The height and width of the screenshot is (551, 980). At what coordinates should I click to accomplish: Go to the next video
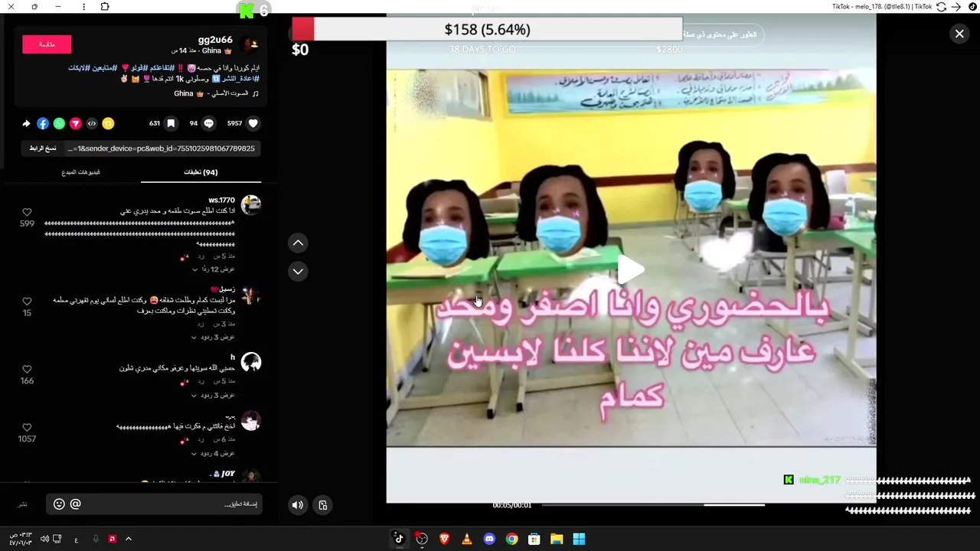298,271
